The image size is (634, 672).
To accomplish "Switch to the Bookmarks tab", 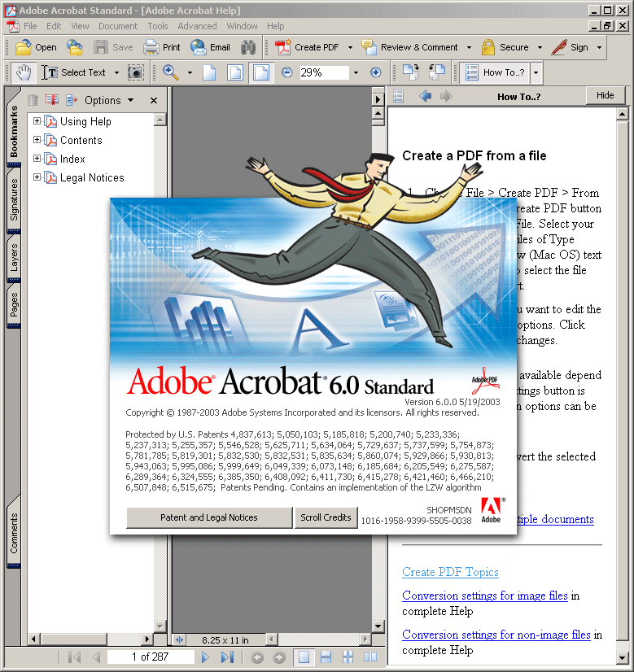I will (x=14, y=131).
